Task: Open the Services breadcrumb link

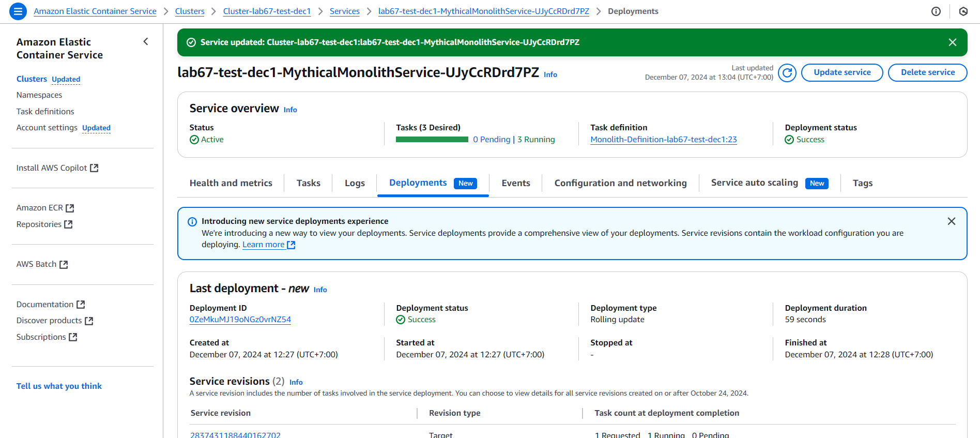Action: tap(345, 11)
